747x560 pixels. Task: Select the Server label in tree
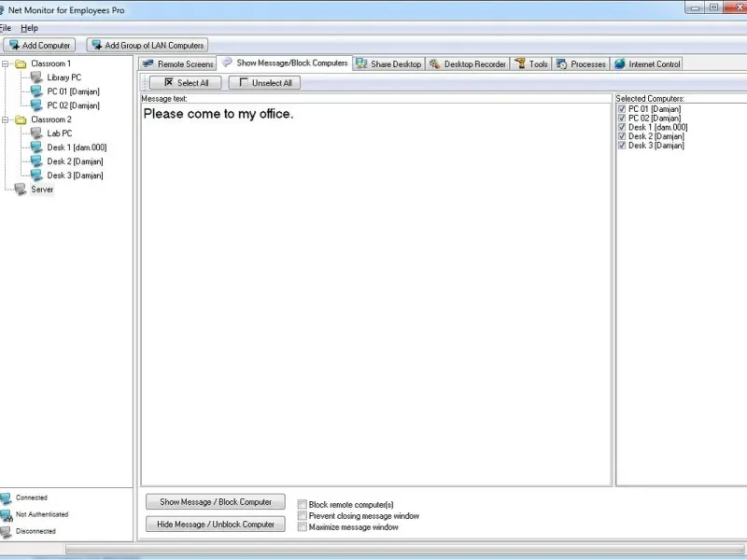(42, 189)
